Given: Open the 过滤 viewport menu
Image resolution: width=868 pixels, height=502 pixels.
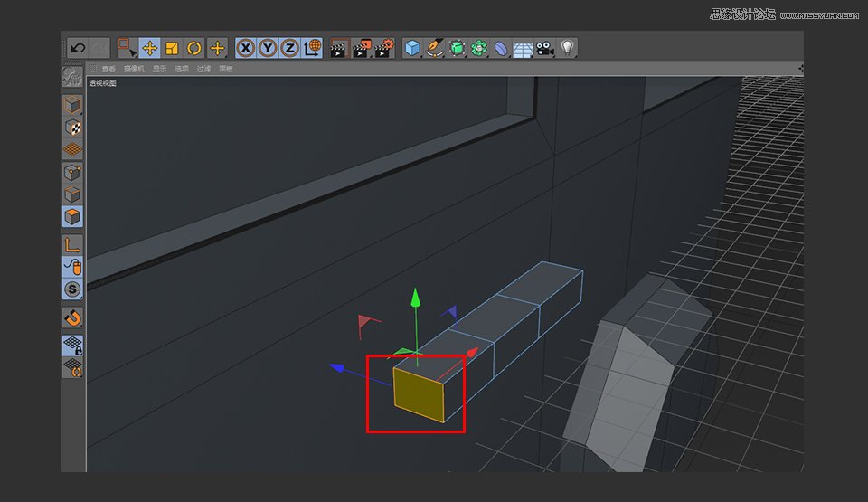Looking at the screenshot, I should [x=203, y=69].
